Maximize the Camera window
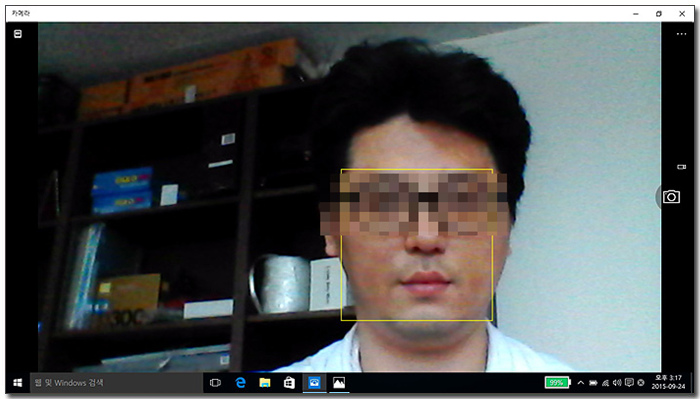 click(658, 14)
